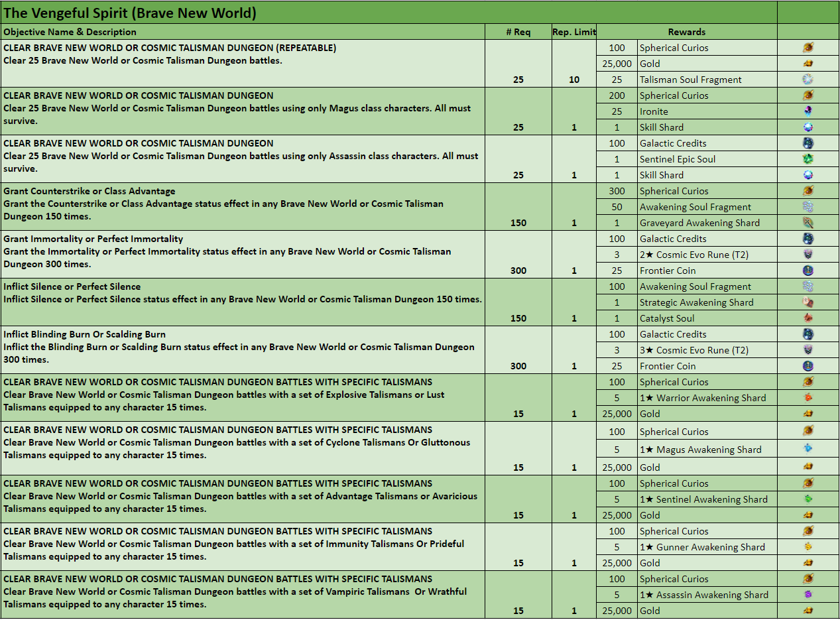Viewport: 840px width, 620px height.
Task: Click Frontier Coin icon in Blinding Burn objective
Action: click(x=808, y=366)
